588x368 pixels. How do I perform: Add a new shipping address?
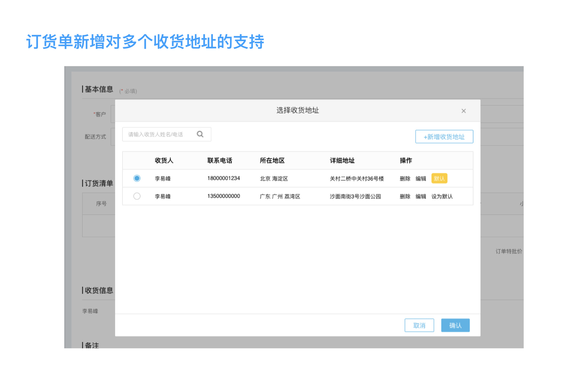[x=444, y=137]
